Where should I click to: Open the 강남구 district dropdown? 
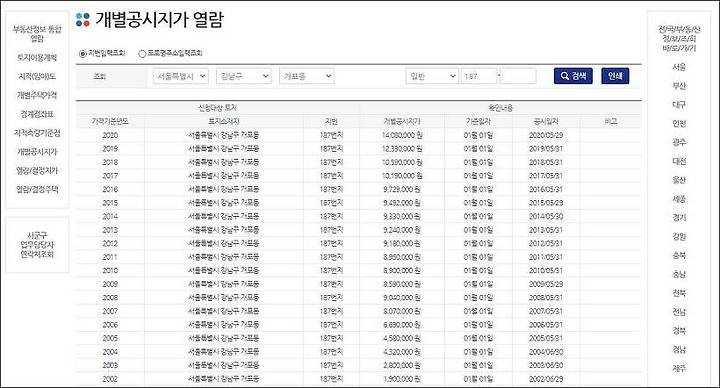(x=244, y=76)
